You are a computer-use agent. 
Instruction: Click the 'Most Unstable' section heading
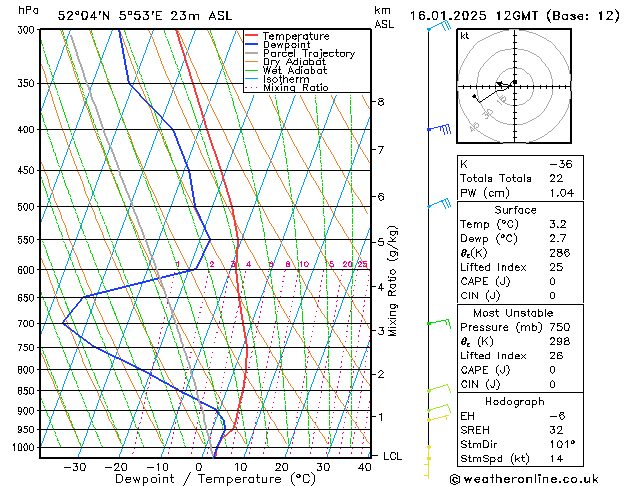pos(513,313)
